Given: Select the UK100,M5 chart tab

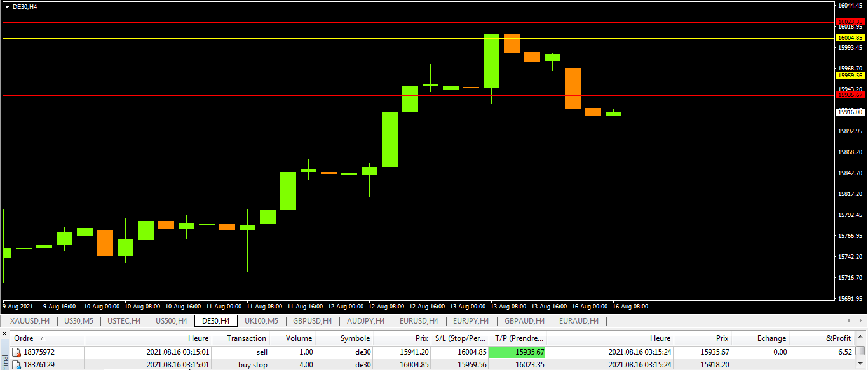Looking at the screenshot, I should tap(261, 321).
